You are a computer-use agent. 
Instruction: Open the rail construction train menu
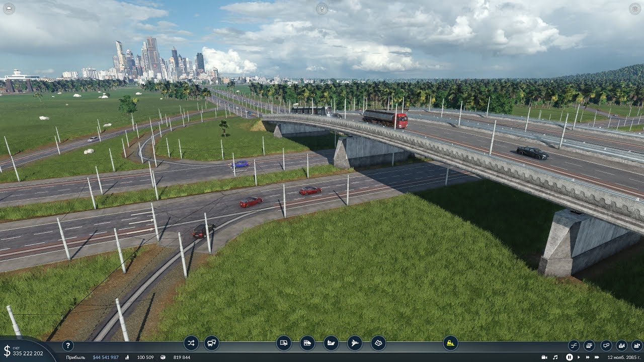tap(307, 343)
